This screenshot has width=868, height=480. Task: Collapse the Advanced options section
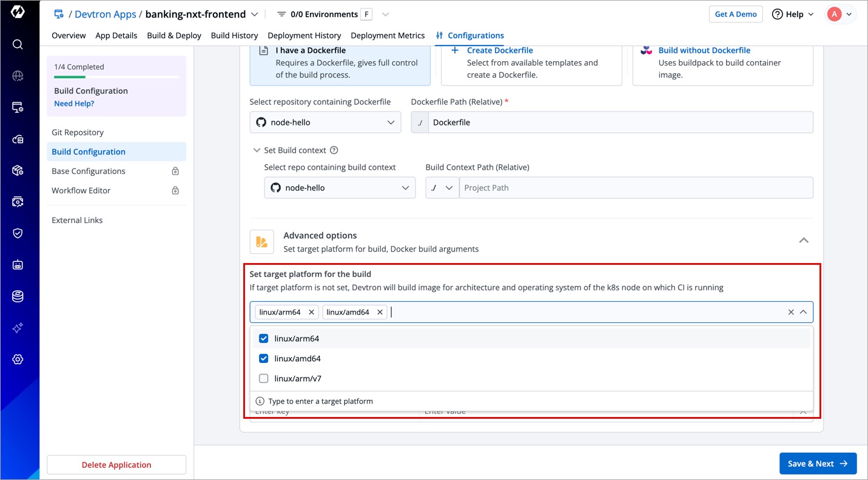tap(803, 241)
